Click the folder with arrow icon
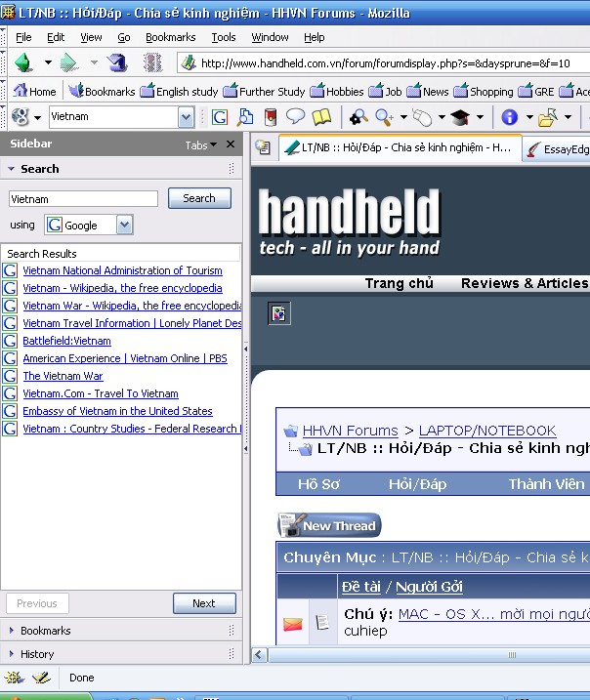 pyautogui.click(x=548, y=117)
